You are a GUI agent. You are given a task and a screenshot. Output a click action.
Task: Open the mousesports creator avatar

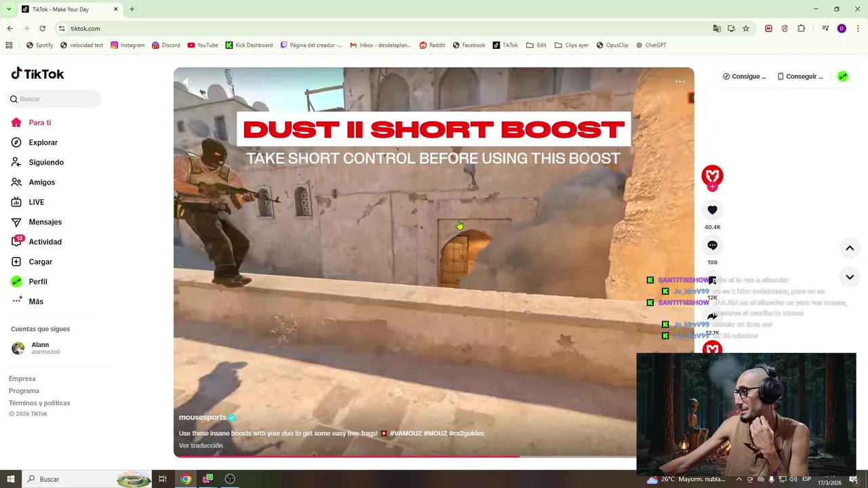point(712,176)
